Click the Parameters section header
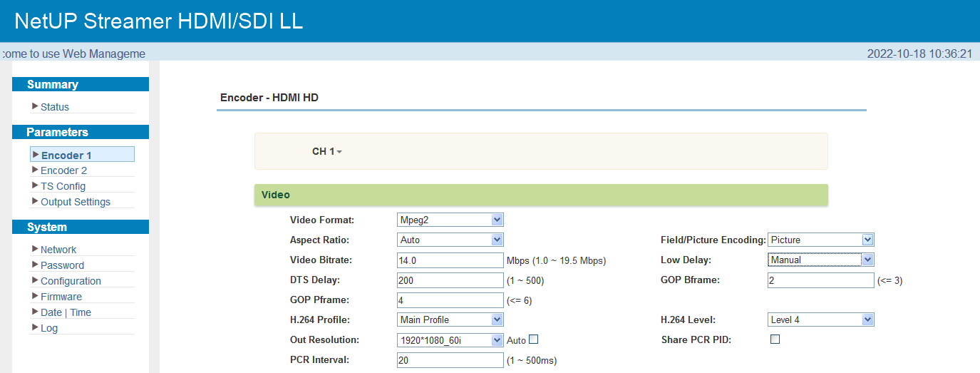This screenshot has height=373, width=980. click(81, 132)
